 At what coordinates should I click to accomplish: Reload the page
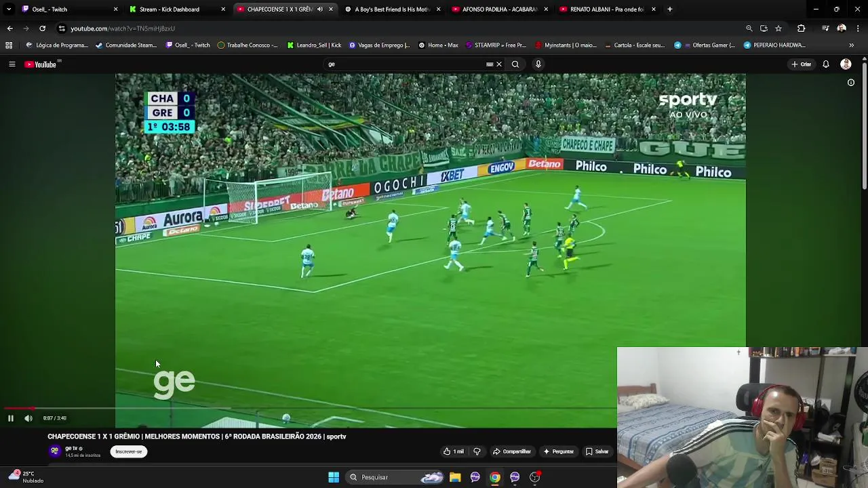[x=42, y=28]
